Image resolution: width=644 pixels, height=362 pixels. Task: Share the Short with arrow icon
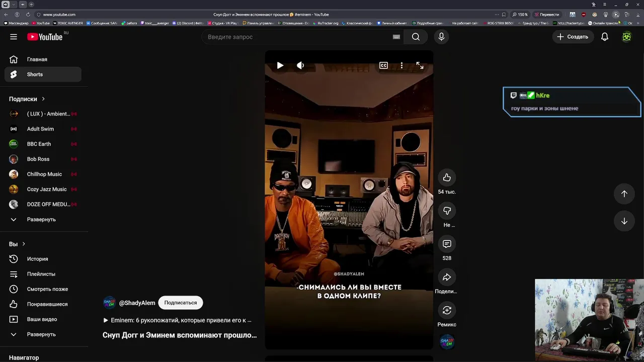coord(447,277)
